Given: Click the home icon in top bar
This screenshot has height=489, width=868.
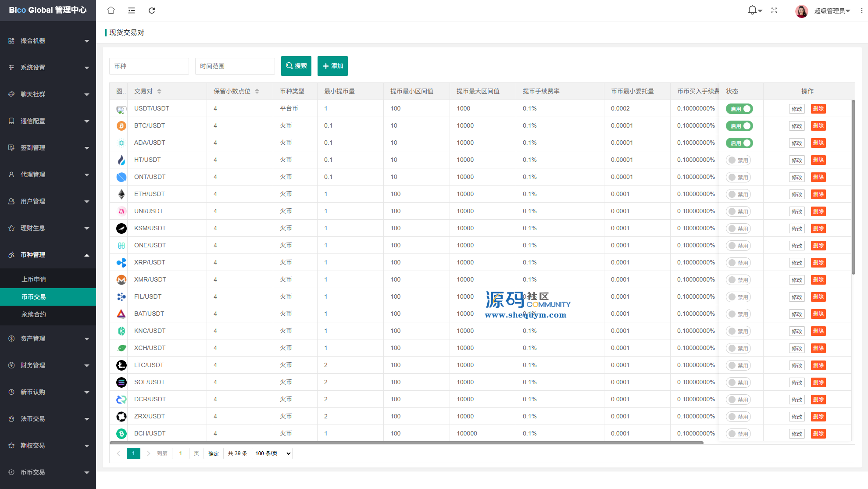Looking at the screenshot, I should pos(111,10).
